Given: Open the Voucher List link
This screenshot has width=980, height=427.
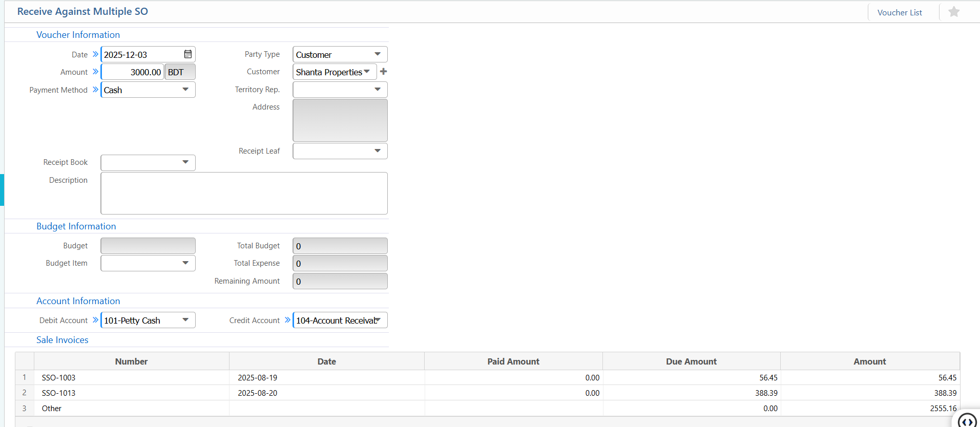Looking at the screenshot, I should [x=900, y=12].
